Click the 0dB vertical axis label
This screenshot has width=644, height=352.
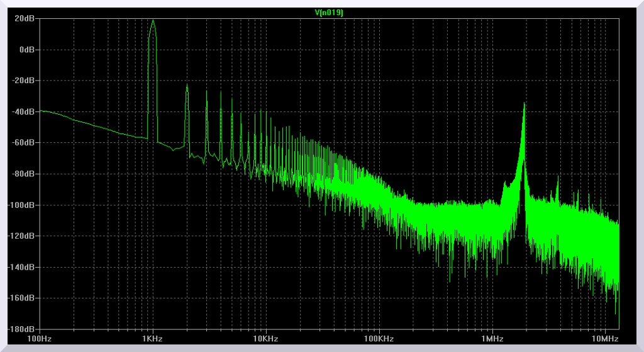27,49
